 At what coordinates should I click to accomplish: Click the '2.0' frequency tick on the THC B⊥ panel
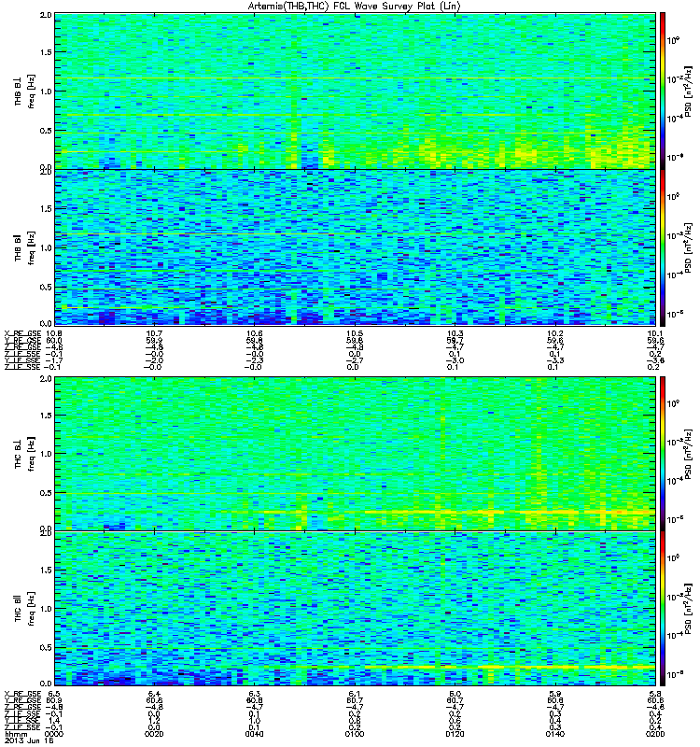click(46, 379)
